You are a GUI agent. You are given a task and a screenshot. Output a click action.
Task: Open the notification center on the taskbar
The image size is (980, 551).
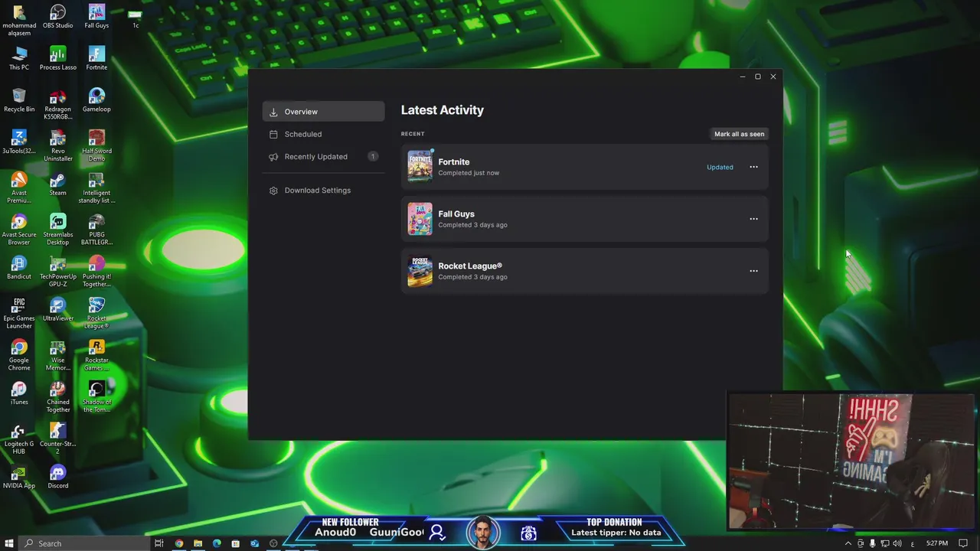pos(964,543)
